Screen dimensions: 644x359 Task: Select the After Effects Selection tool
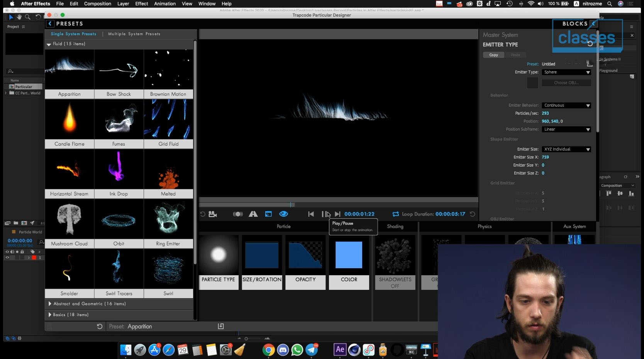point(11,17)
